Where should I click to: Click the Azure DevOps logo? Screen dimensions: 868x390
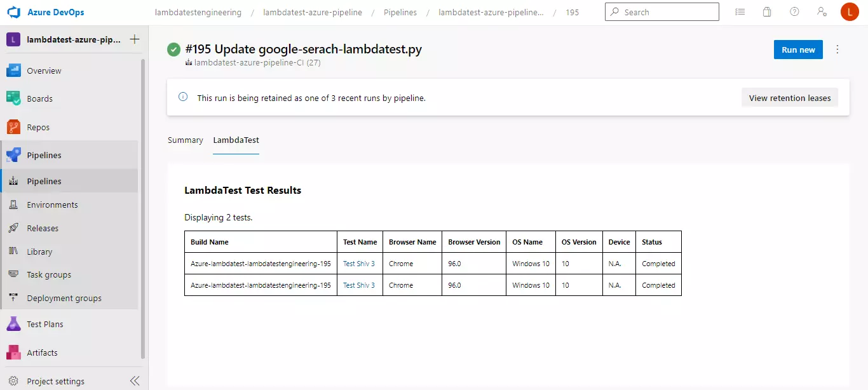(x=14, y=11)
